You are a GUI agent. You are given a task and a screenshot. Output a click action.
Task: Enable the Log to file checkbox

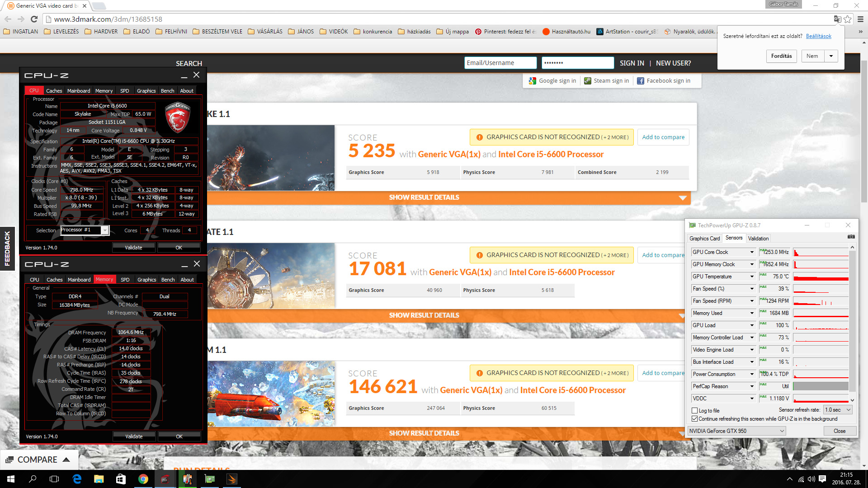coord(694,411)
